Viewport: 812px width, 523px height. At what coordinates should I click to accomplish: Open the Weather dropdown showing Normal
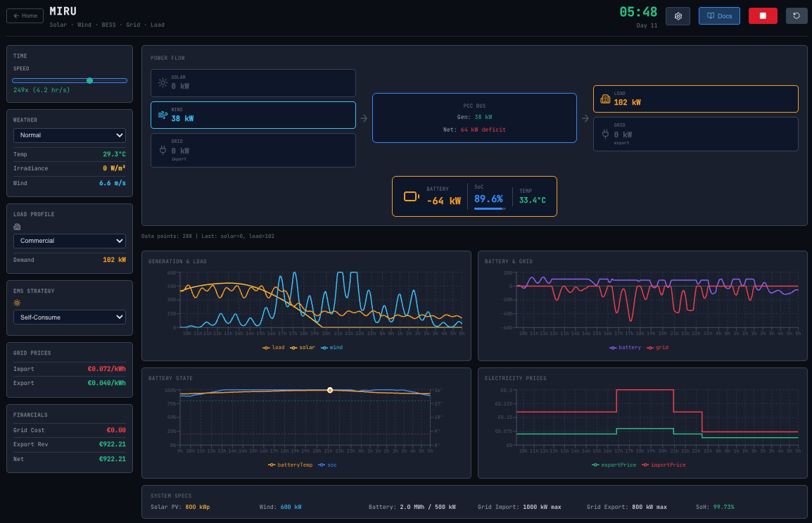click(70, 135)
